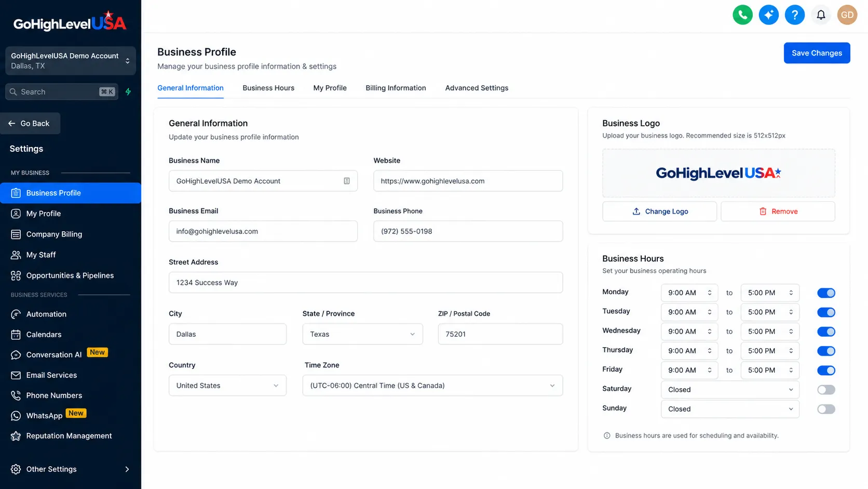Click the City input field
This screenshot has height=489, width=868.
(227, 334)
